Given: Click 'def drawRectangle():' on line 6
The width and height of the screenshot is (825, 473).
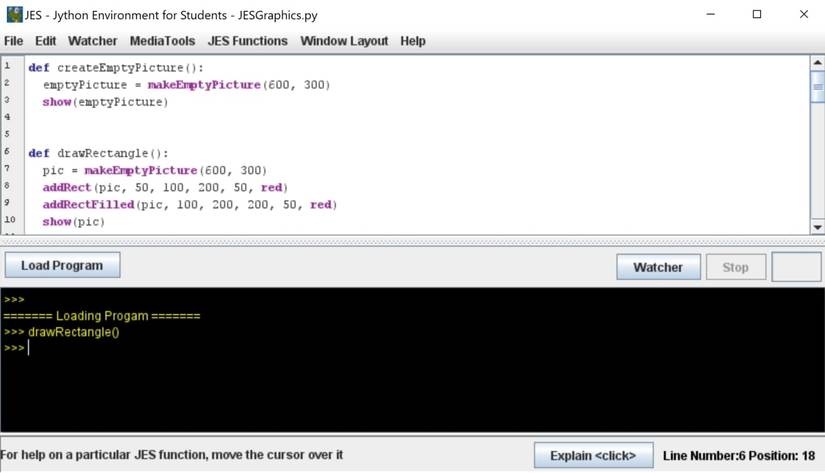Looking at the screenshot, I should click(98, 153).
